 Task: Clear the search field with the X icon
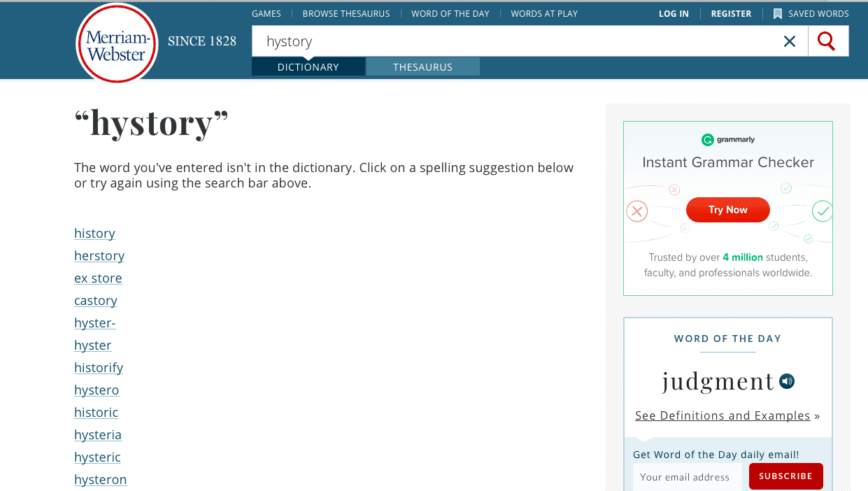tap(790, 41)
